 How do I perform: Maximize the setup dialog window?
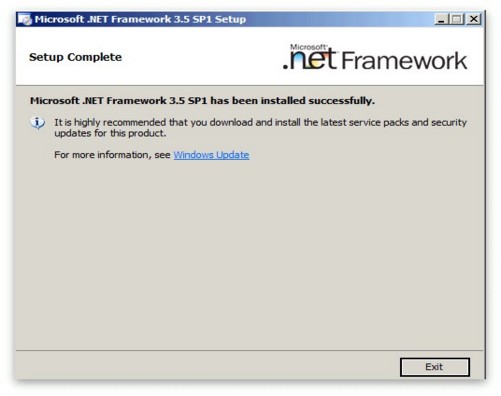tap(457, 19)
